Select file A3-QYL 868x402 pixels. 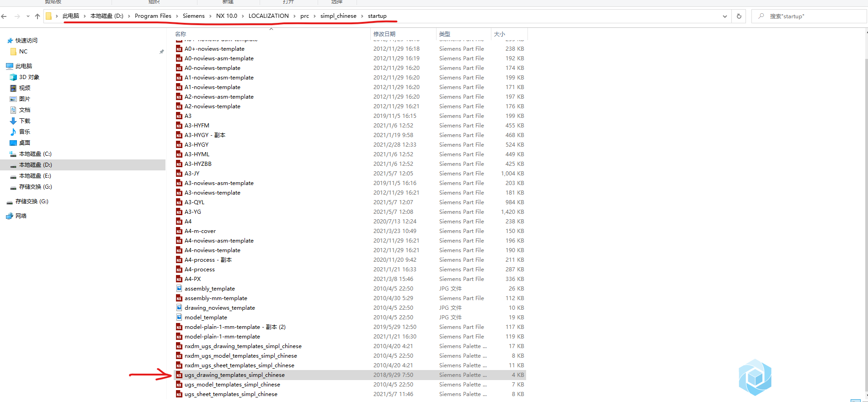(x=194, y=202)
